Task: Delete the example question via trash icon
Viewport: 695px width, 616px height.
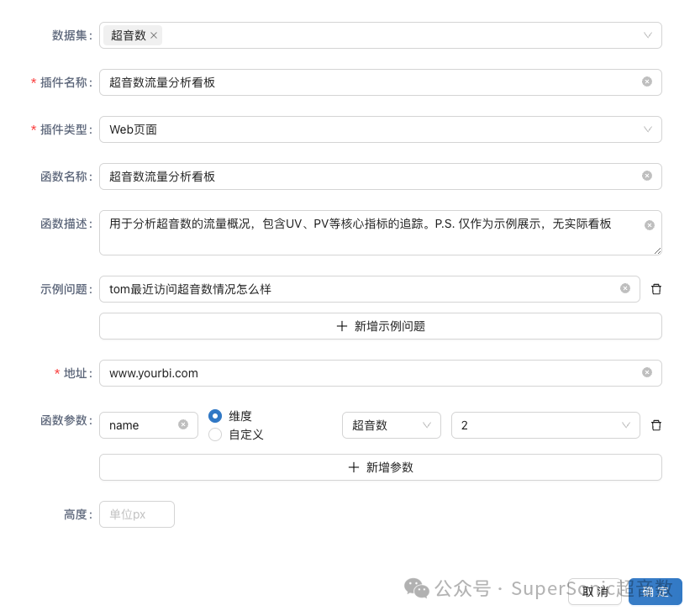Action: 656,288
